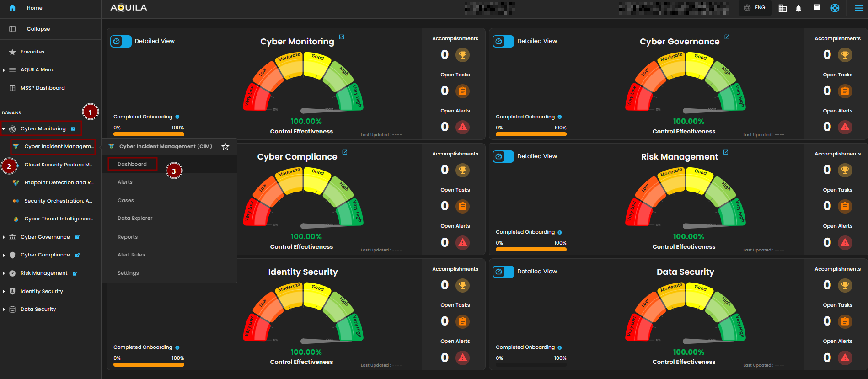Image resolution: width=868 pixels, height=379 pixels.
Task: Open the ENG language selector
Action: [755, 8]
